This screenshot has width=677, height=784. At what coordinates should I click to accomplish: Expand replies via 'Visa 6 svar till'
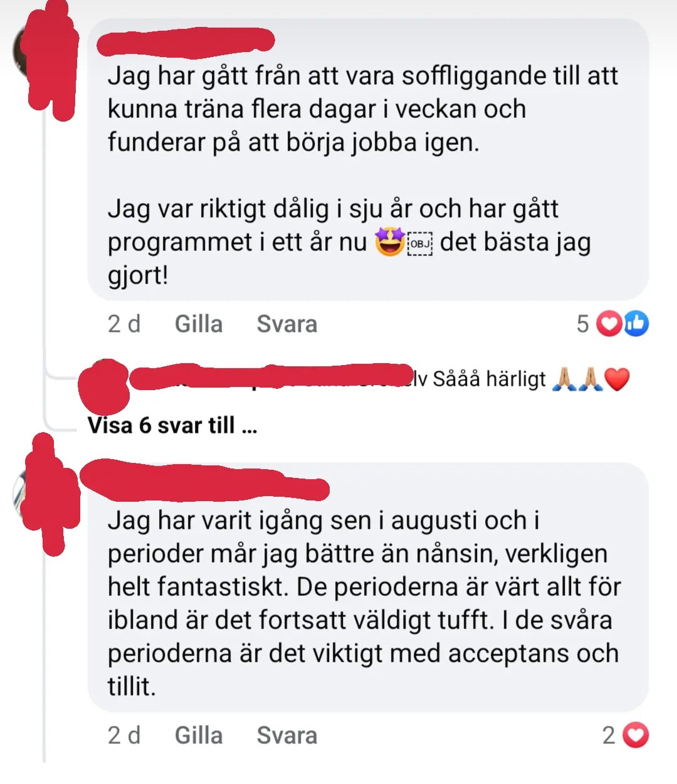tap(172, 425)
